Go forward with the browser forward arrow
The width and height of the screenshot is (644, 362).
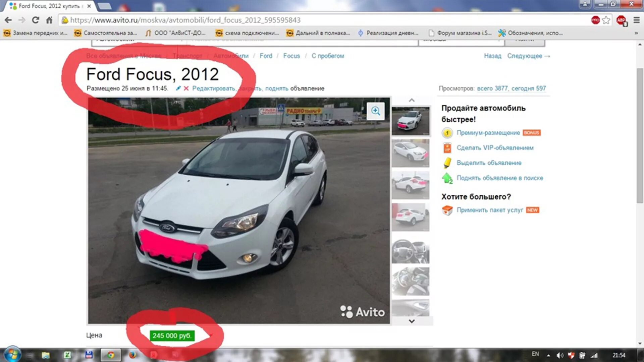pos(22,20)
